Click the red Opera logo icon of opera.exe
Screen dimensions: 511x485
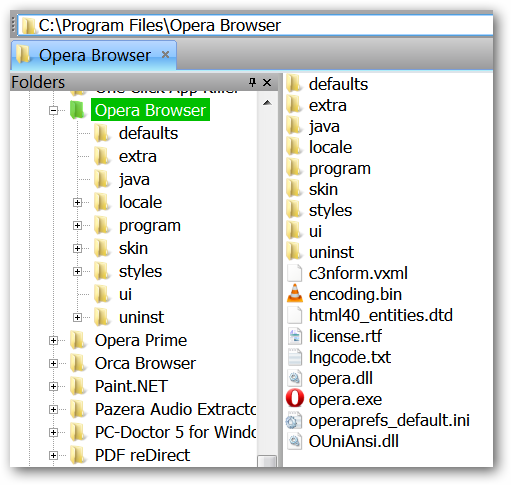[x=295, y=398]
